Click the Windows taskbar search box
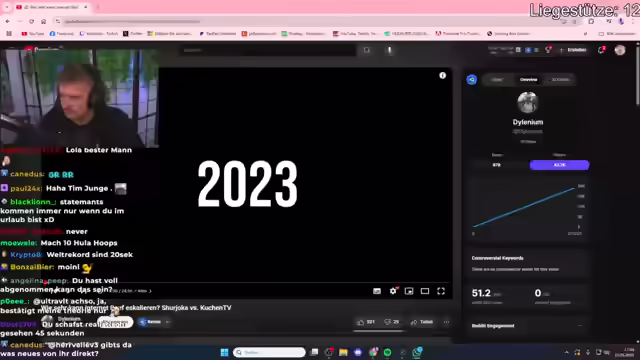The width and height of the screenshot is (640, 360). (x=269, y=352)
